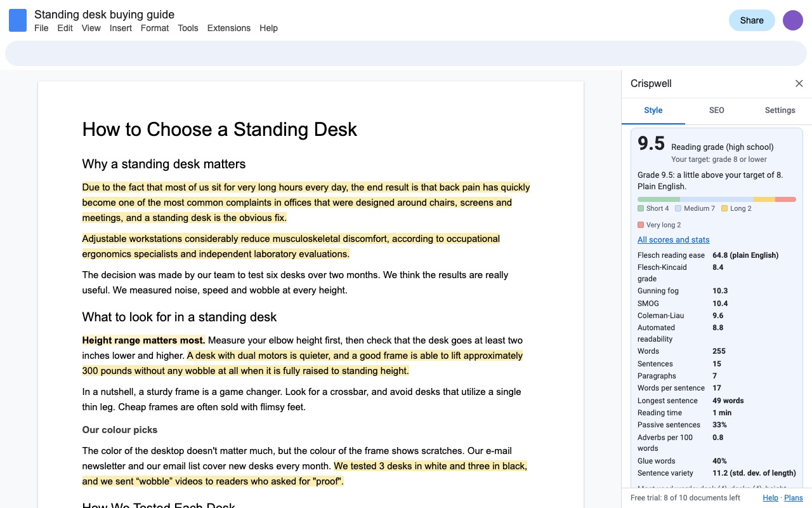Click the Words count value 255
This screenshot has height=508, width=812.
click(719, 351)
